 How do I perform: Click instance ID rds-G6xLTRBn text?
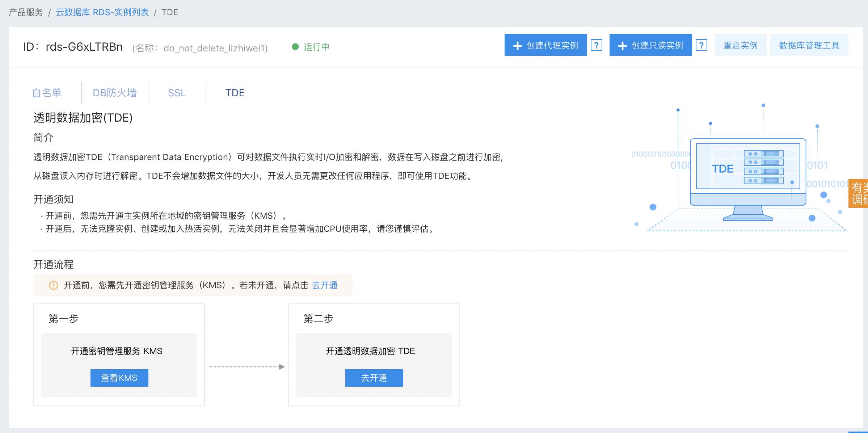[84, 47]
